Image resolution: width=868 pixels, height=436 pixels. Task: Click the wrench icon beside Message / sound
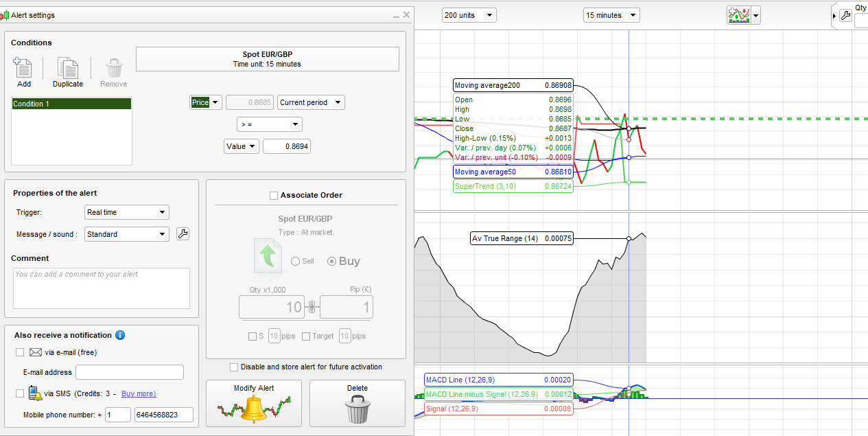tap(183, 234)
